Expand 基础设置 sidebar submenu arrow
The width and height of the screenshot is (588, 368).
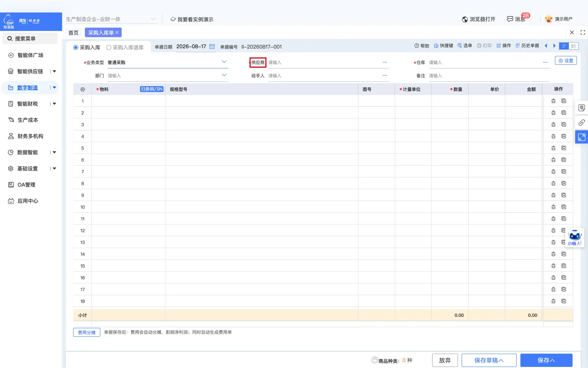click(54, 169)
